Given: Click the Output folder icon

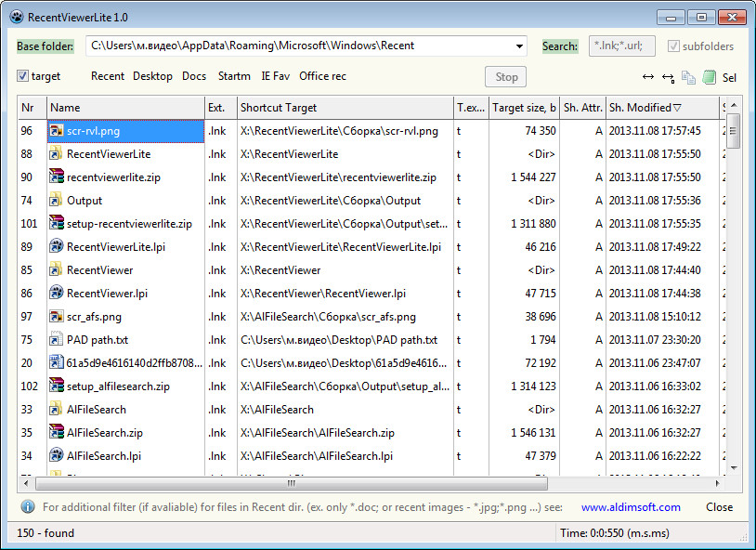Looking at the screenshot, I should coord(57,201).
